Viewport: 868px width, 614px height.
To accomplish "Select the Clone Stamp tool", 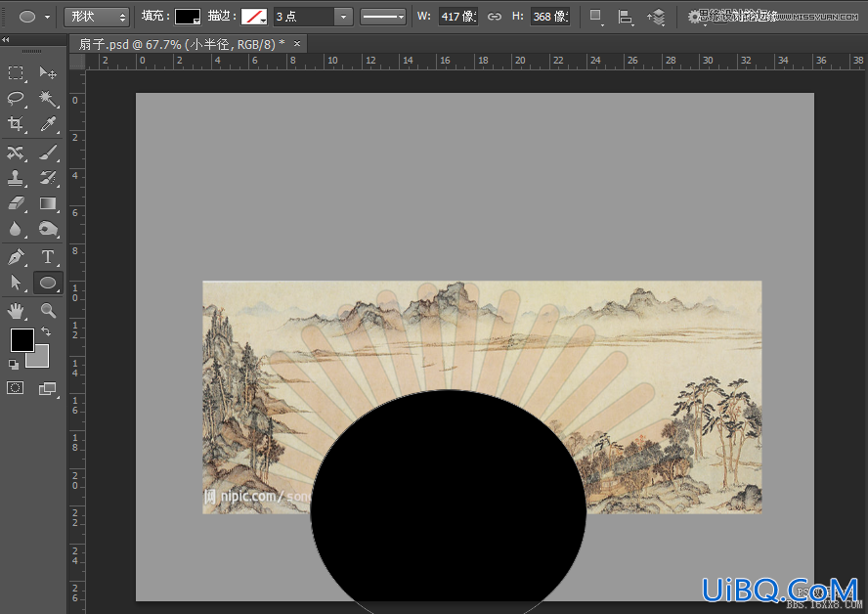I will (x=16, y=178).
